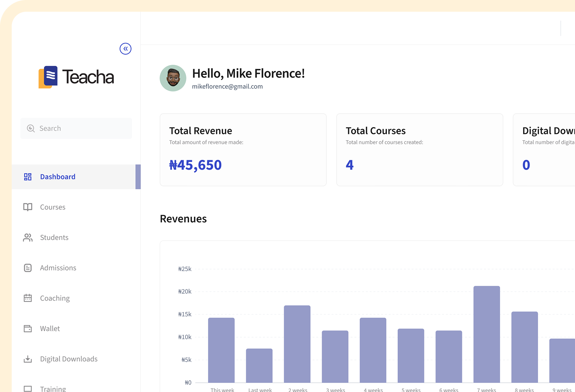This screenshot has height=392, width=575.
Task: Click the Coaching calendar icon
Action: pos(28,298)
